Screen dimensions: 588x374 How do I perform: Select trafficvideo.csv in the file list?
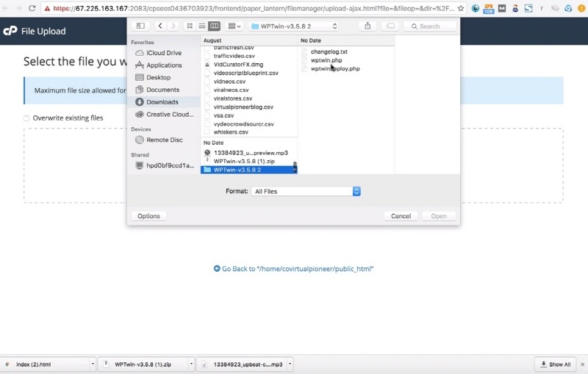point(234,56)
